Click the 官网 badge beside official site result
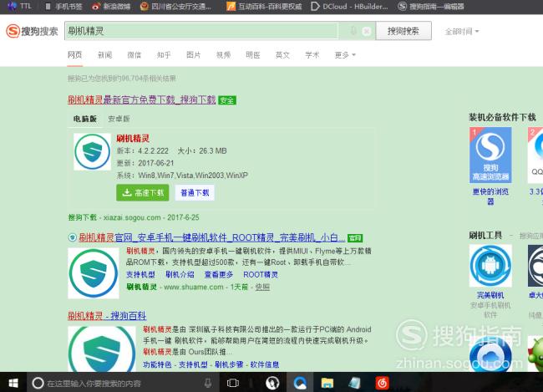Screen dimensions: 543x392 (355, 238)
